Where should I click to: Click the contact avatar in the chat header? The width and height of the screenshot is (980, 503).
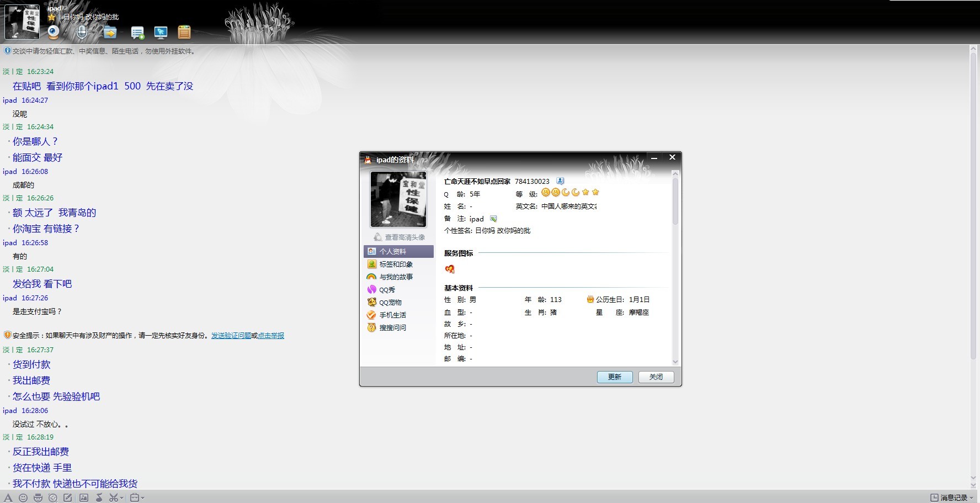tap(22, 22)
